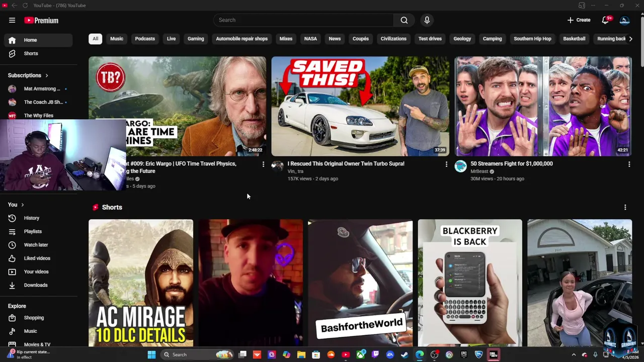Viewport: 644px width, 362px height.
Task: Click the YouTube Premium logo
Action: [x=41, y=20]
